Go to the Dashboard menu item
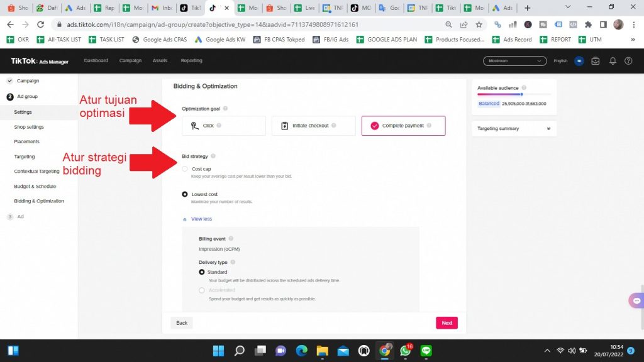This screenshot has height=362, width=644. 96,61
